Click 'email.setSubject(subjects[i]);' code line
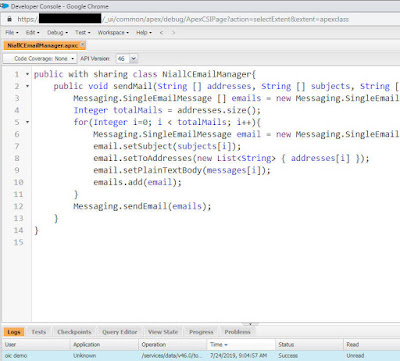 click(x=167, y=146)
